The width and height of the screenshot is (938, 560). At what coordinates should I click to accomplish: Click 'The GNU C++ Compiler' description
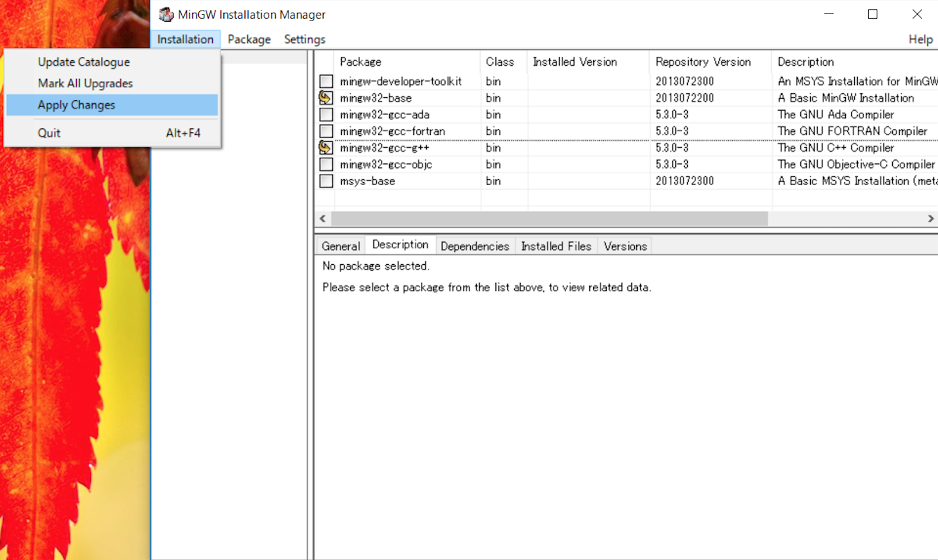point(836,148)
